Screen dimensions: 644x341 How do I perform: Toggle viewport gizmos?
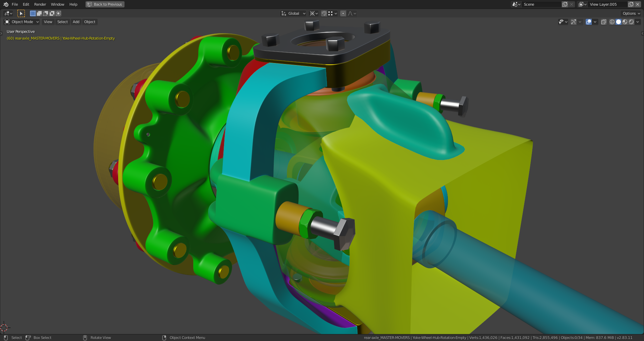click(x=574, y=22)
